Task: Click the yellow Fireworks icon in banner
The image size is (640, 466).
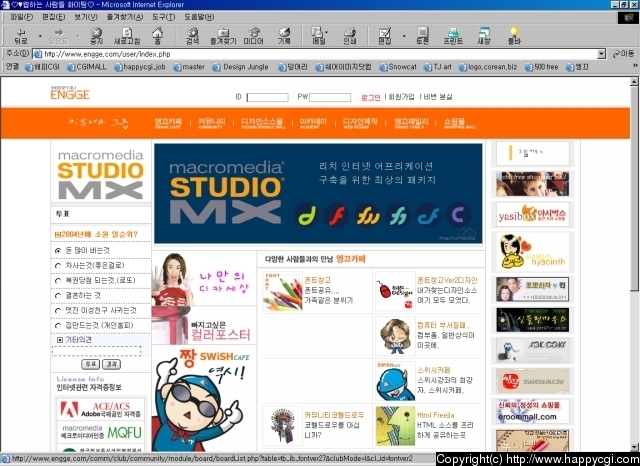Action: coord(367,215)
